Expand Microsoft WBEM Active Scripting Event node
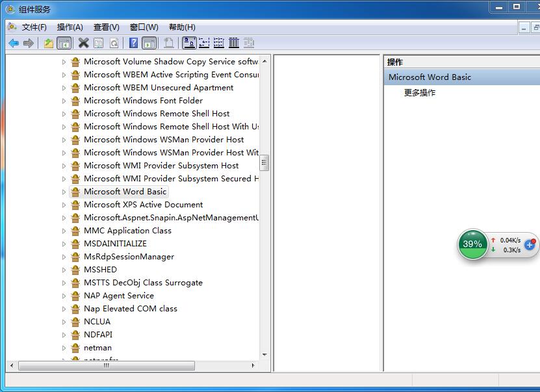The height and width of the screenshot is (392, 540). pos(64,75)
